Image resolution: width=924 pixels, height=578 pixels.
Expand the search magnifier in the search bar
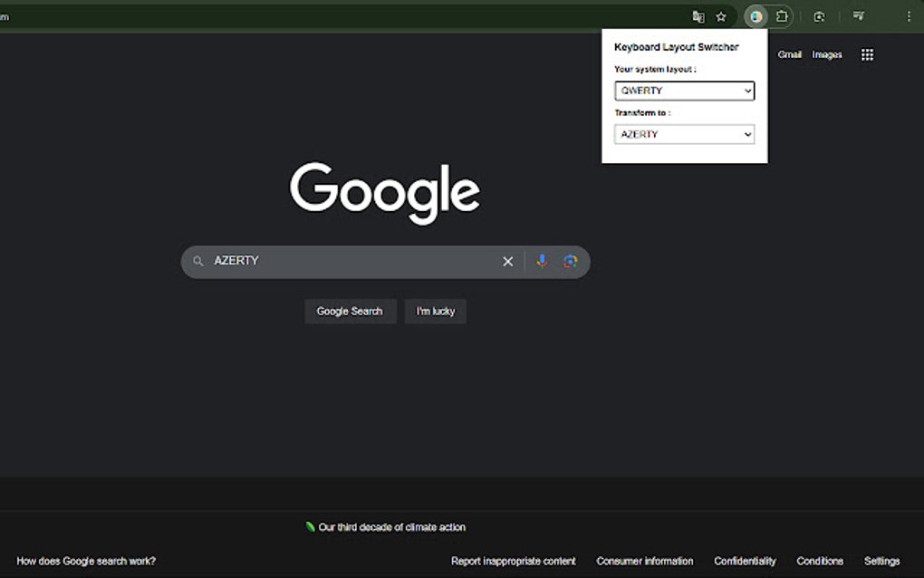197,261
